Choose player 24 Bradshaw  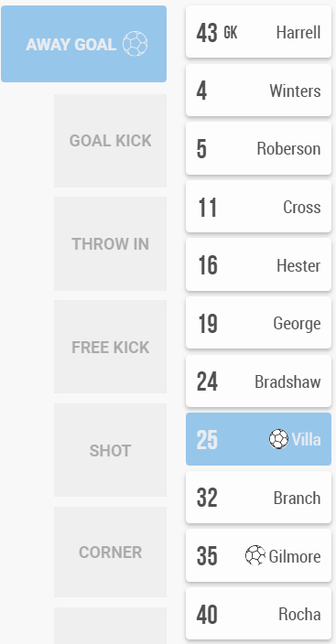click(259, 381)
